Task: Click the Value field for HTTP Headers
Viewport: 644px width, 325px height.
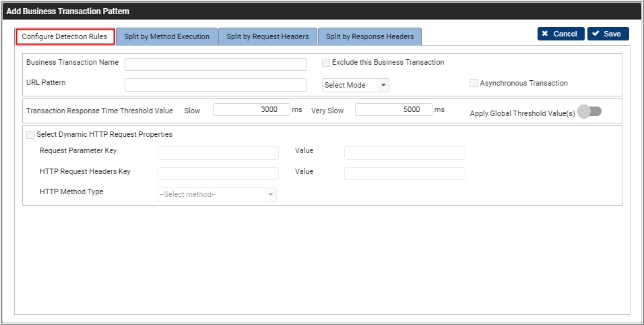Action: pos(404,174)
